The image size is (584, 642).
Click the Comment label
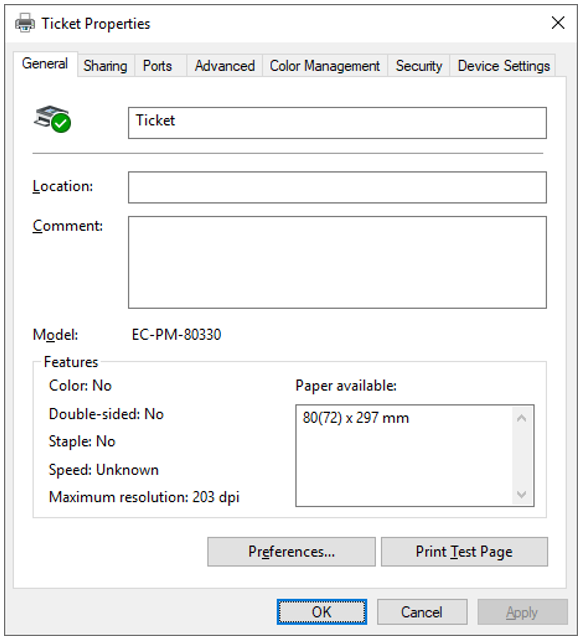tap(68, 226)
